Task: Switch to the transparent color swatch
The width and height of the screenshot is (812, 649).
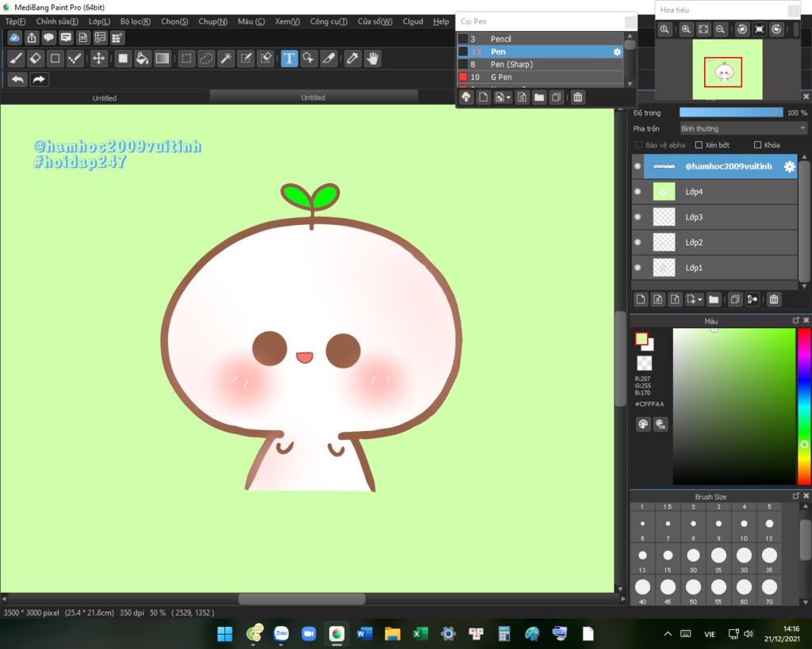Action: [644, 363]
